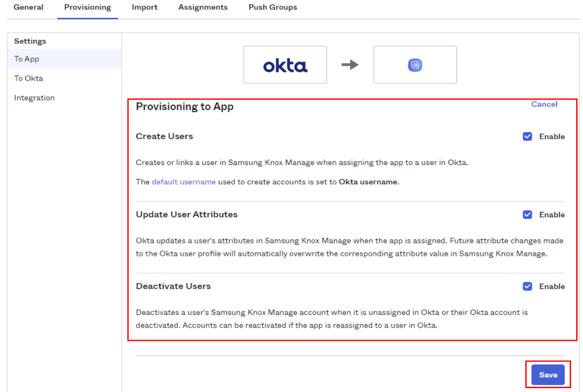Toggle Update User Attributes Enable checkbox

tap(527, 215)
